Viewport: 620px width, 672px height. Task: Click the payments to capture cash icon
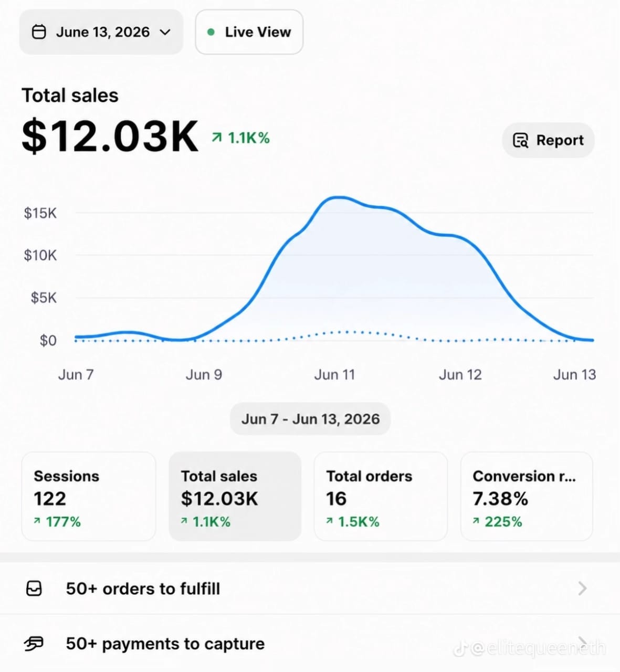point(34,644)
